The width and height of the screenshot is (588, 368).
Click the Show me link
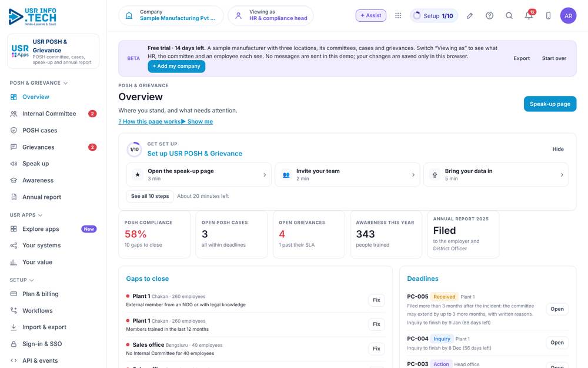pos(197,121)
